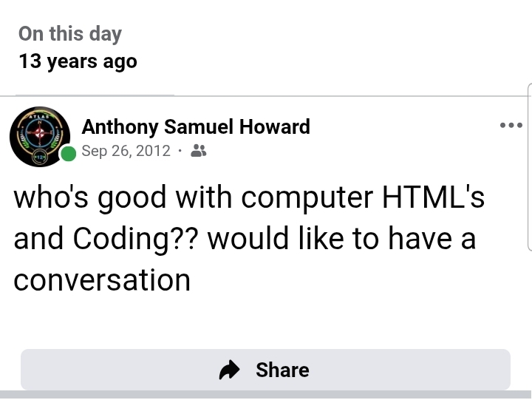Click the arrow icon on Share

pos(231,370)
